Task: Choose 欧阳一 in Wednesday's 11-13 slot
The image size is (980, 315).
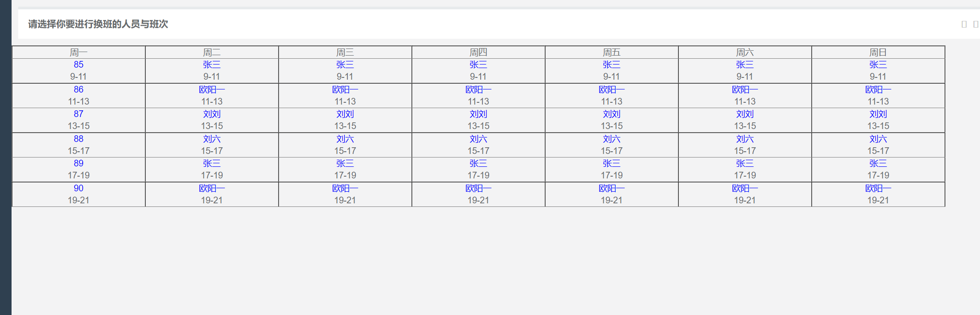Action: [345, 89]
